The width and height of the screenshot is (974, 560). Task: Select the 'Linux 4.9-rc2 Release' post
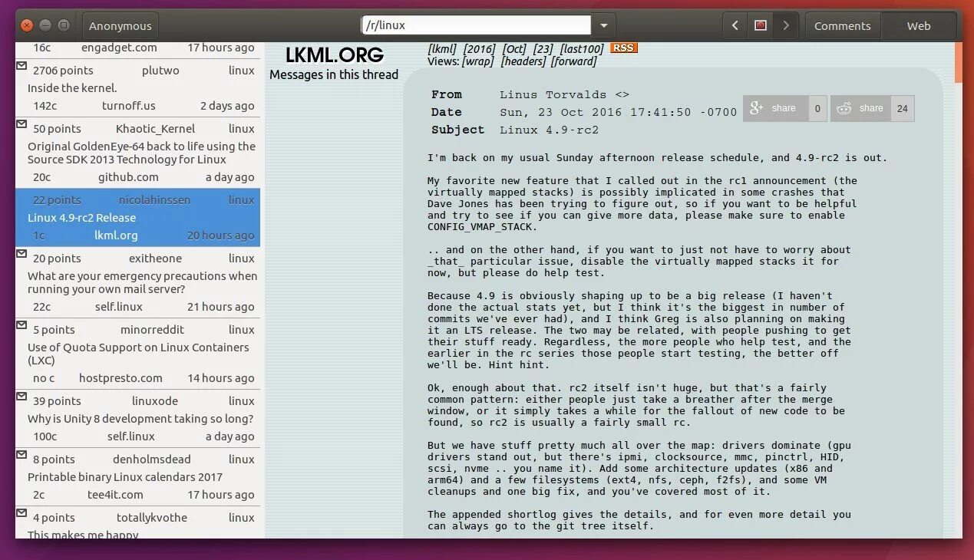click(81, 218)
